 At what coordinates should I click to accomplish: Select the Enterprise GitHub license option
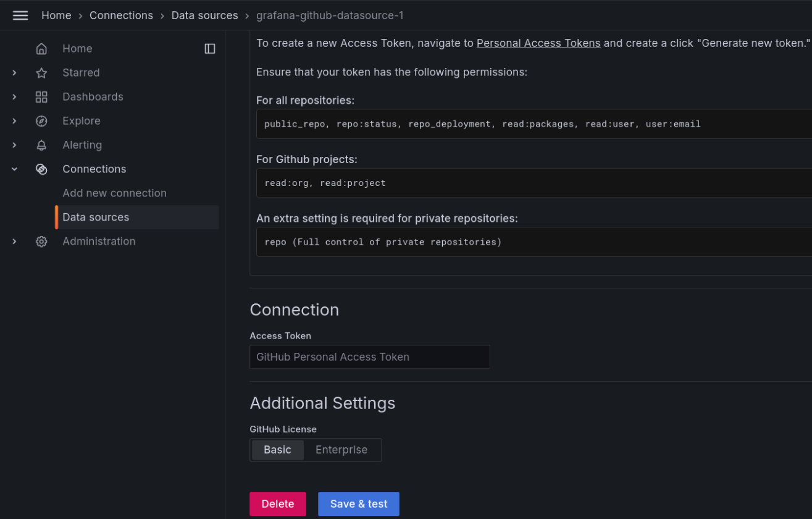click(x=341, y=450)
